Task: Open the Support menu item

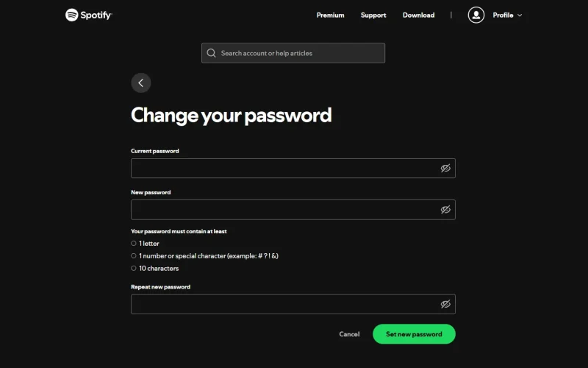Action: coord(373,15)
